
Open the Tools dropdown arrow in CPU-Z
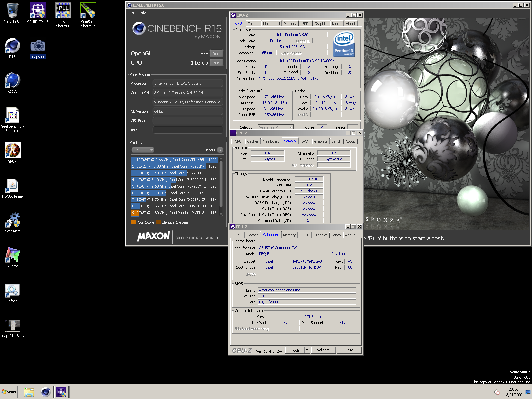pyautogui.click(x=307, y=350)
